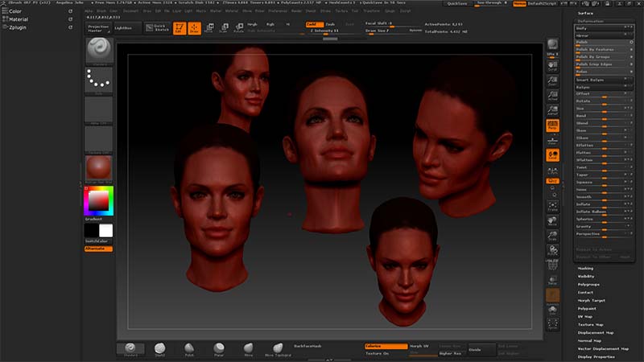Click in the color picker square
644x362 pixels.
coord(99,201)
